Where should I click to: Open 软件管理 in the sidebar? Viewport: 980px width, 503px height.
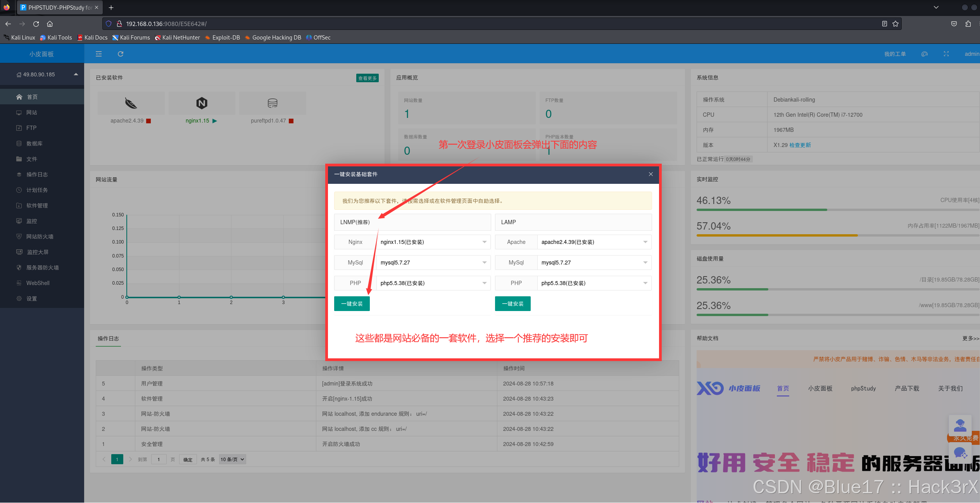point(37,206)
